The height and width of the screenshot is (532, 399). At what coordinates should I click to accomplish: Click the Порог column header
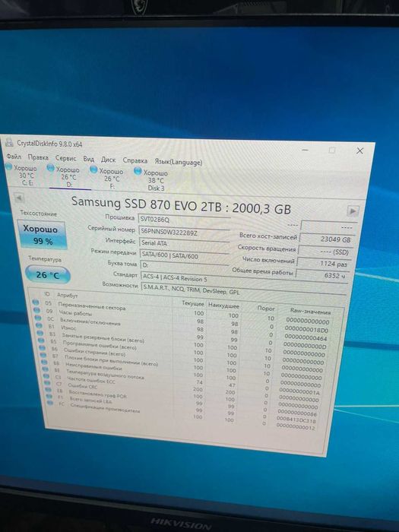click(x=266, y=309)
